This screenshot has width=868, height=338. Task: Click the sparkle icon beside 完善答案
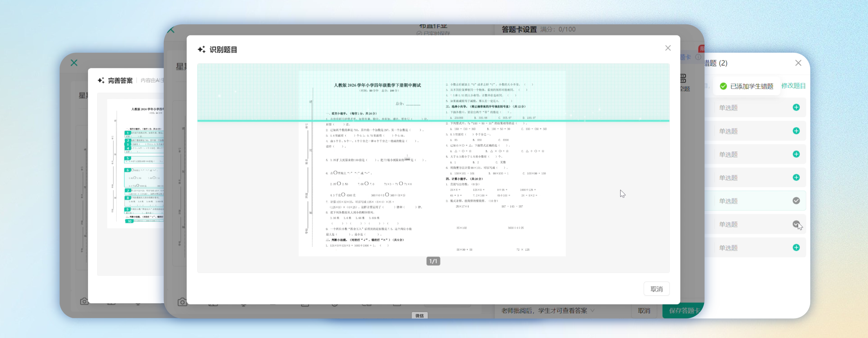coord(101,80)
